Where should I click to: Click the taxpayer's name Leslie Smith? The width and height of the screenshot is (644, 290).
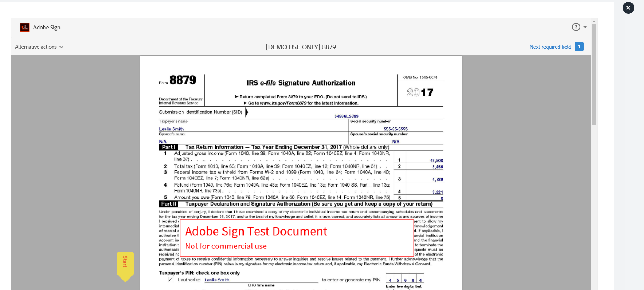172,129
